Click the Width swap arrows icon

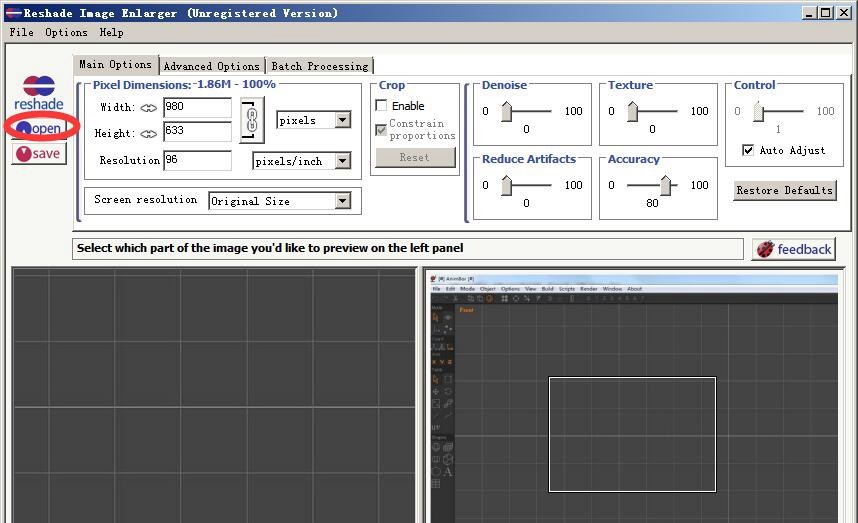click(148, 108)
